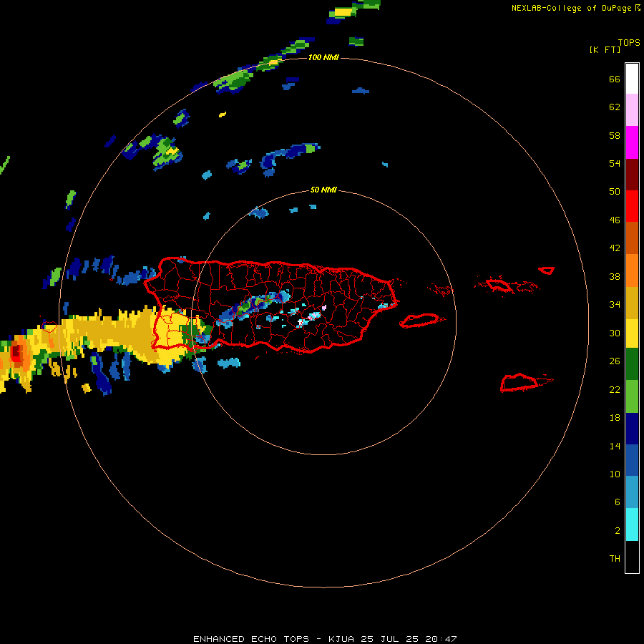Click the 100 NMI range ring label
The width and height of the screenshot is (644, 644).
[323, 57]
